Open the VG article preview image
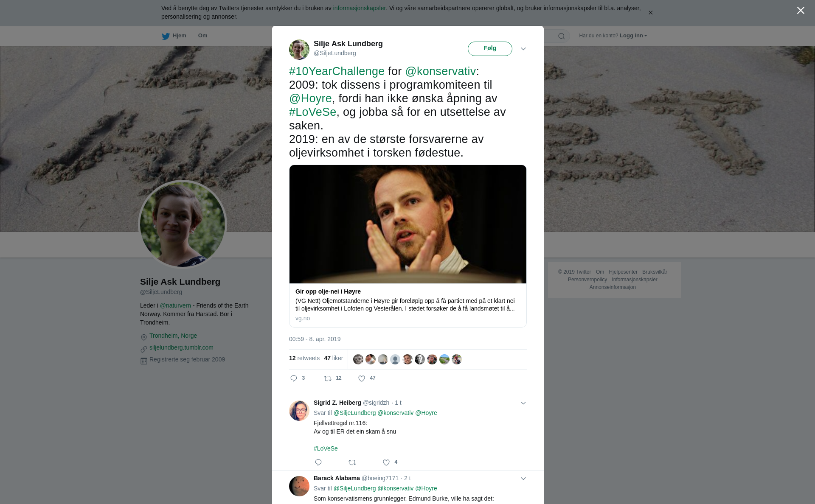 pos(407,224)
